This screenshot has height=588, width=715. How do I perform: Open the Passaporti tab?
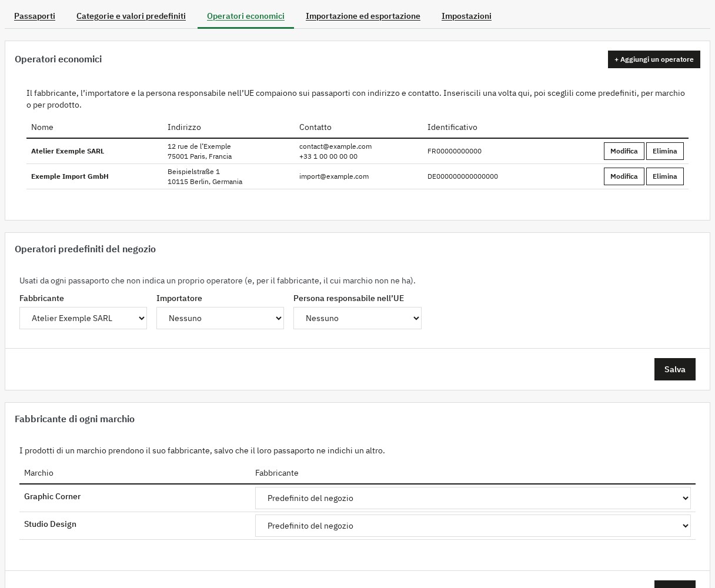[x=35, y=16]
